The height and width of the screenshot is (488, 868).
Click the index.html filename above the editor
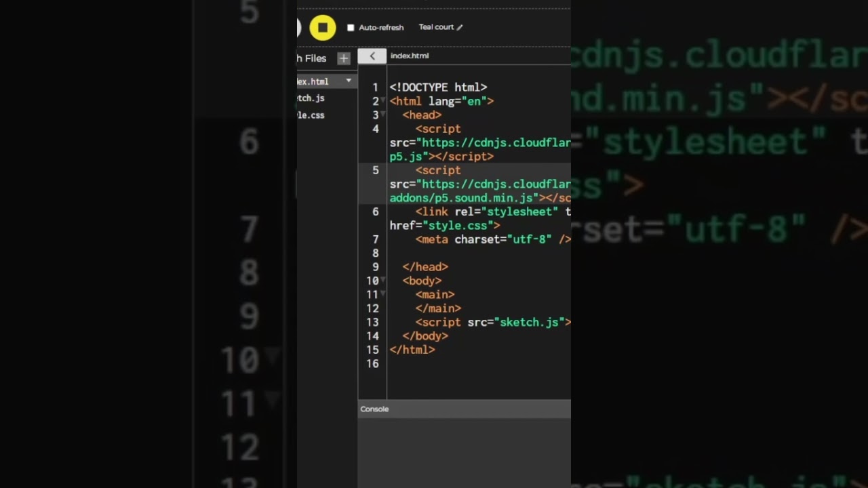click(410, 56)
